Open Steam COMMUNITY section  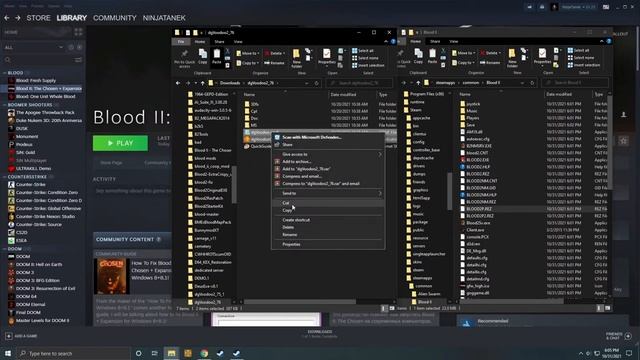(x=115, y=18)
